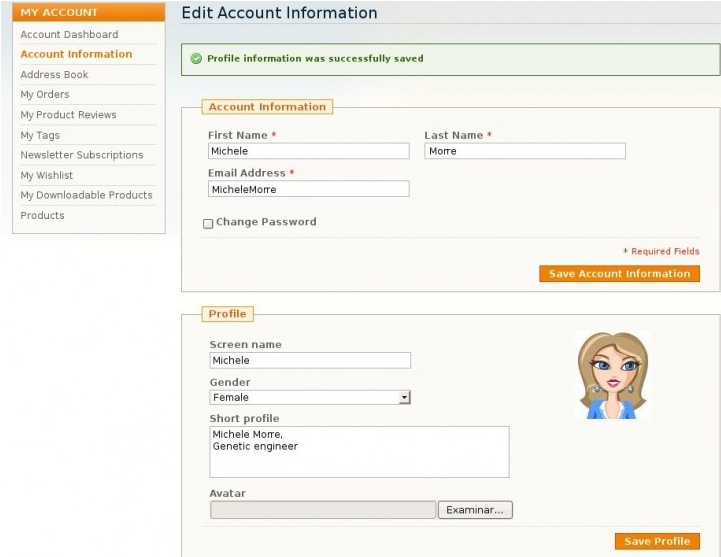Click into the First Name field
The width and height of the screenshot is (721, 557).
[308, 151]
